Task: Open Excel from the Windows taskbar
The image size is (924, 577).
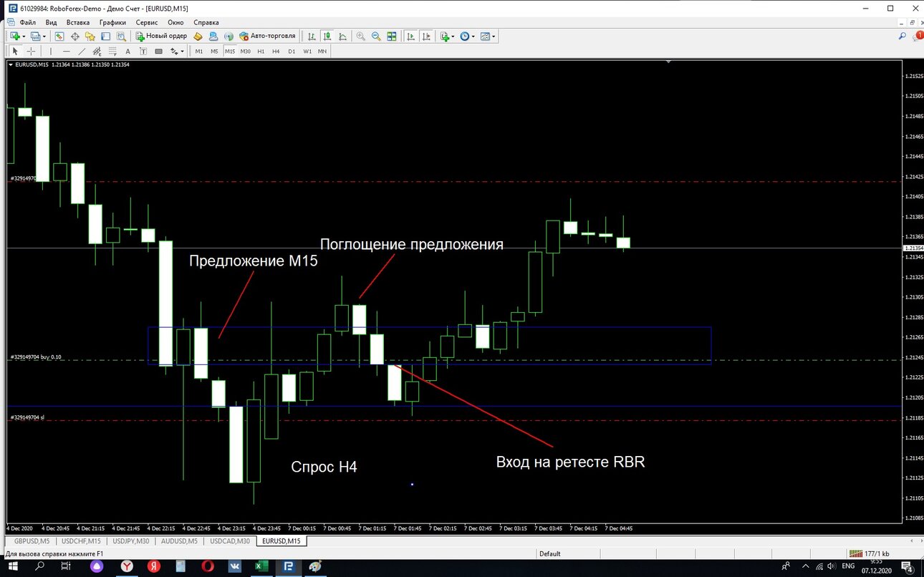Action: [x=261, y=566]
